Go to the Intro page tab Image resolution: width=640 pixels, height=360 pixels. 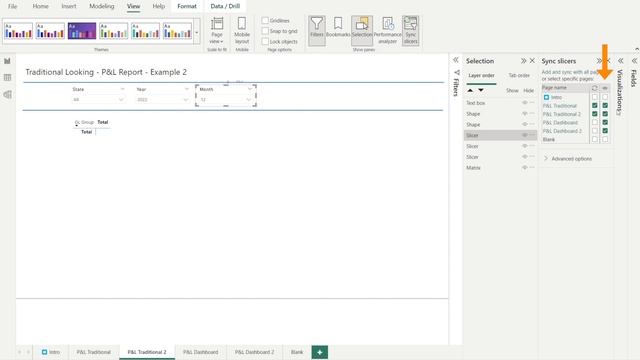(x=51, y=352)
